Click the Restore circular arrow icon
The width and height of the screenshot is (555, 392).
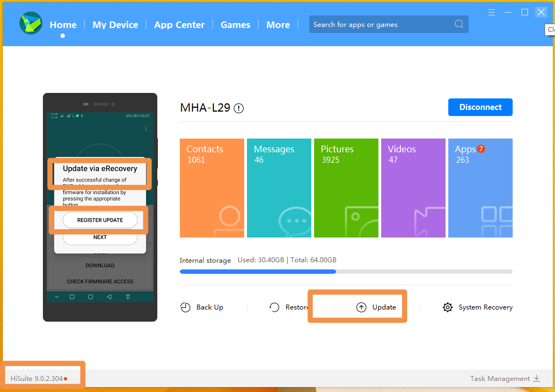[274, 307]
